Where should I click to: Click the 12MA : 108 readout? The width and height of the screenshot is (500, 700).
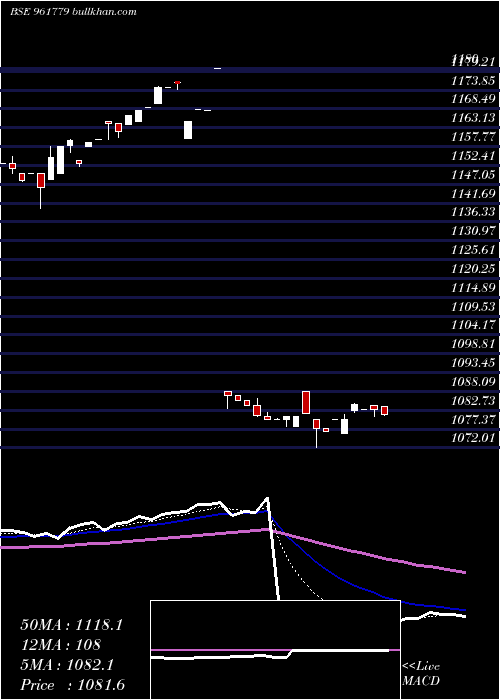[61, 645]
